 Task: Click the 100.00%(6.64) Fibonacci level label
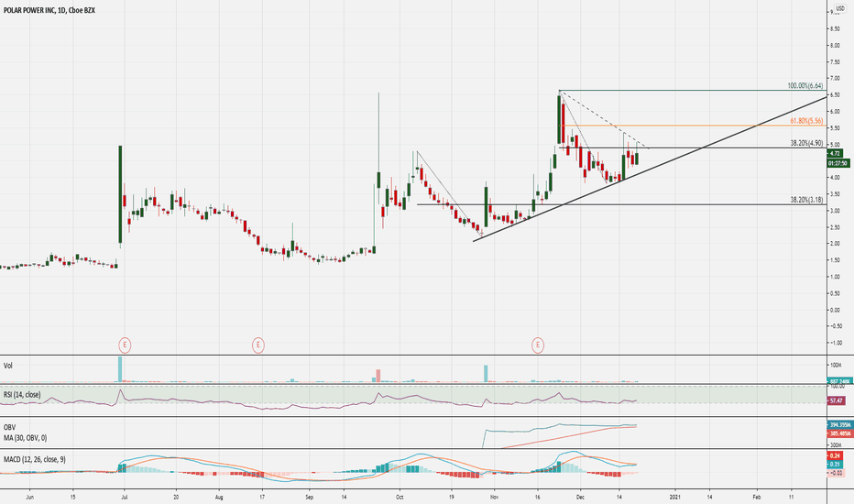805,85
